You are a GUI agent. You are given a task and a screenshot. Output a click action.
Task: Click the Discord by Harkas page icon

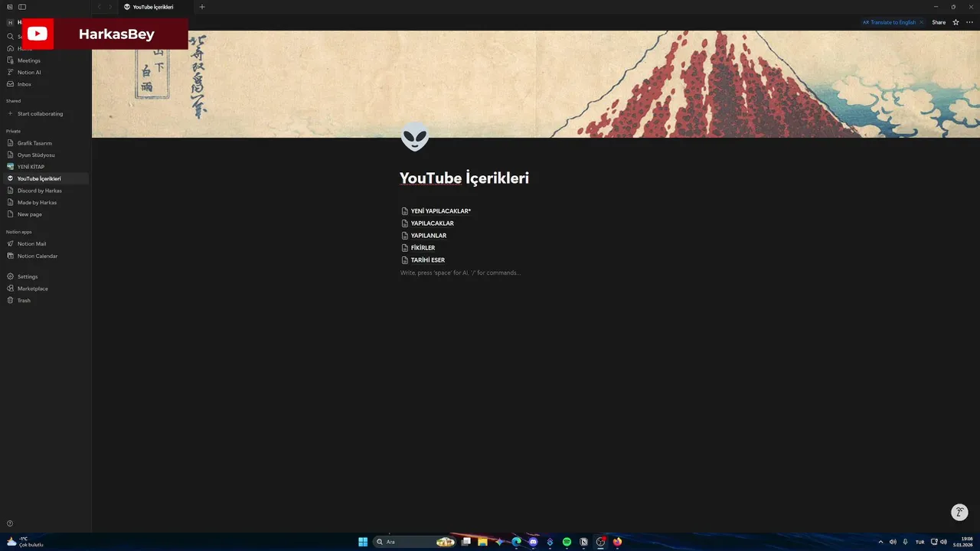tap(10, 191)
